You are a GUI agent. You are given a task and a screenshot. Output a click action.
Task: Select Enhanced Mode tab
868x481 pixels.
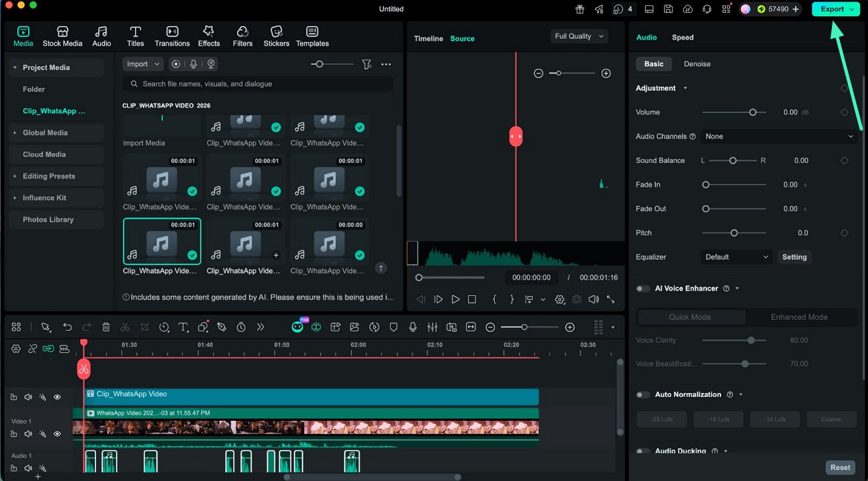799,317
